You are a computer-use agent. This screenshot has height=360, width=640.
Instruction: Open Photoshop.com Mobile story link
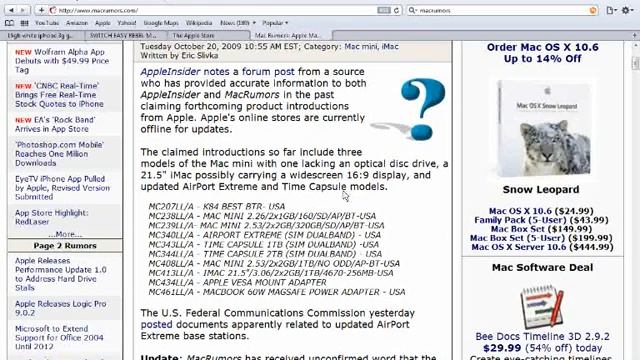pos(60,154)
